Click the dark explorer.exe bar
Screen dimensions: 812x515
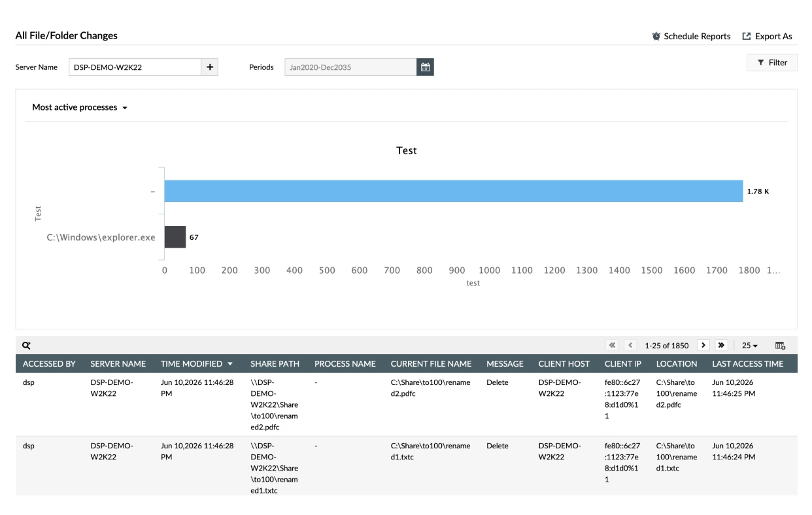pos(175,237)
